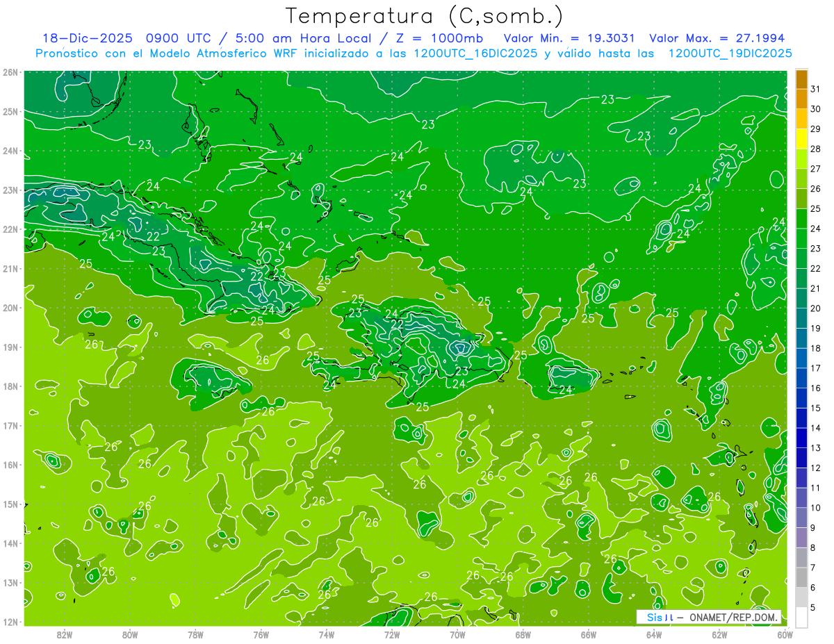Viewport: 834px width, 644px height.
Task: Click the '6' label on the color scale
Action: [813, 588]
